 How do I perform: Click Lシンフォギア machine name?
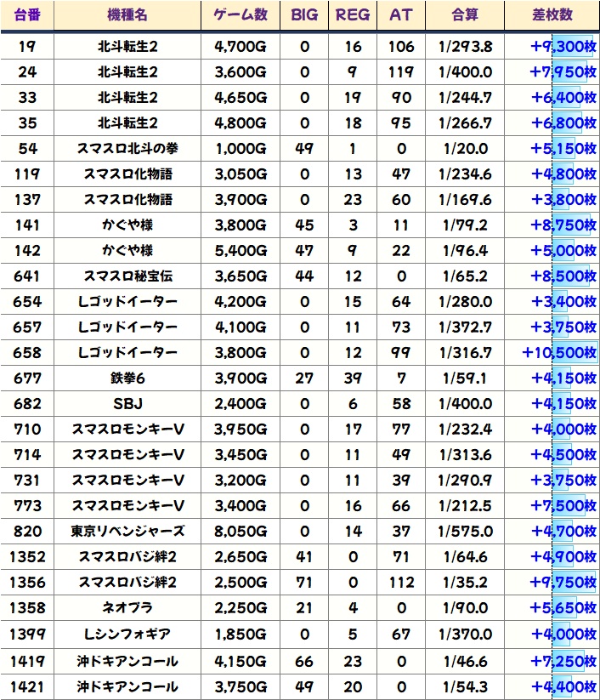click(x=127, y=634)
